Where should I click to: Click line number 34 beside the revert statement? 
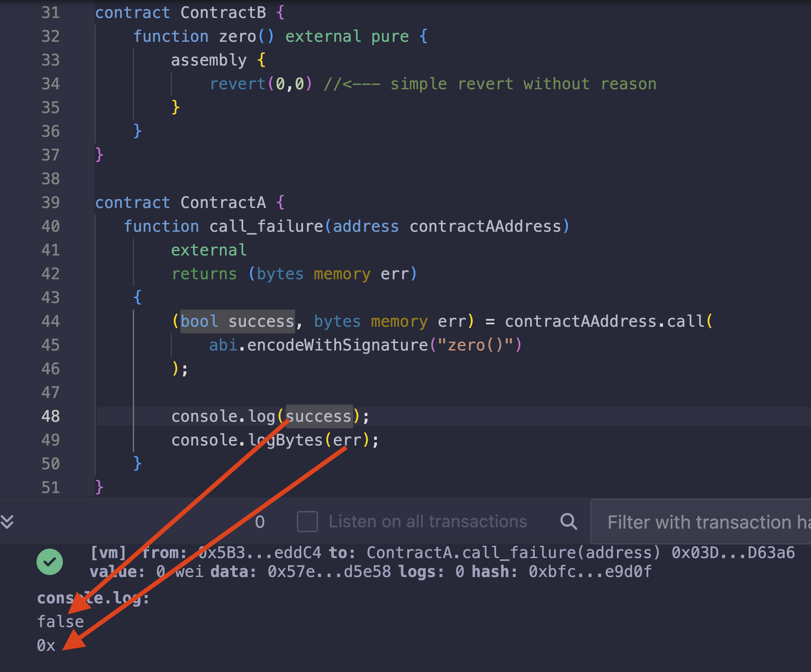tap(50, 84)
